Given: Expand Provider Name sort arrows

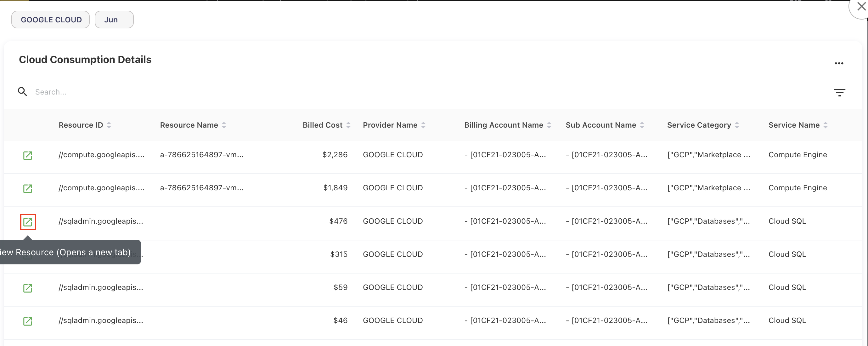Looking at the screenshot, I should pos(423,125).
